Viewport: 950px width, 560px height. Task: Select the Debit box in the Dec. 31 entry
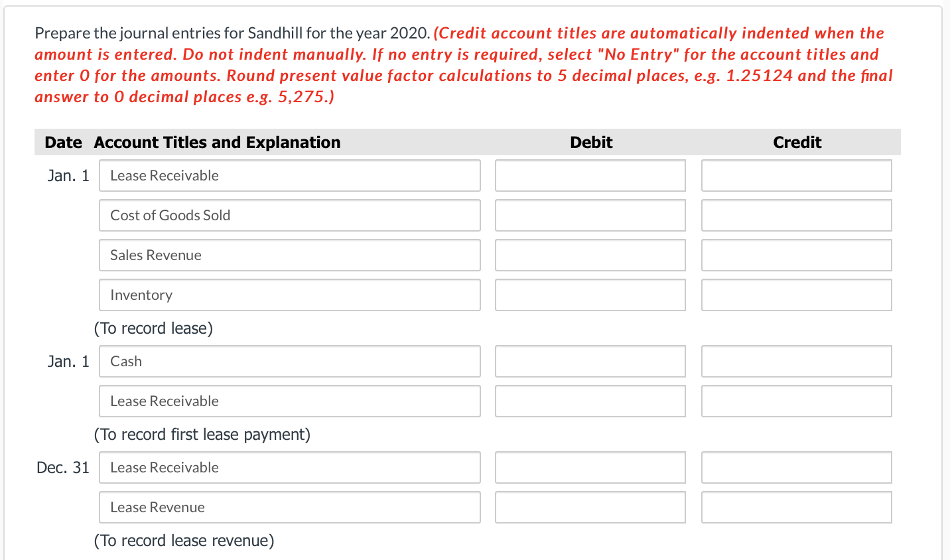click(x=590, y=467)
